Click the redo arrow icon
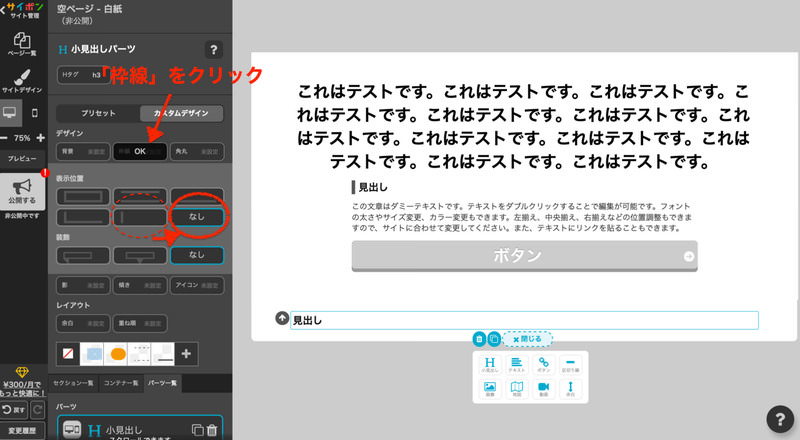Viewport: 800px width, 440px height. coord(38,410)
